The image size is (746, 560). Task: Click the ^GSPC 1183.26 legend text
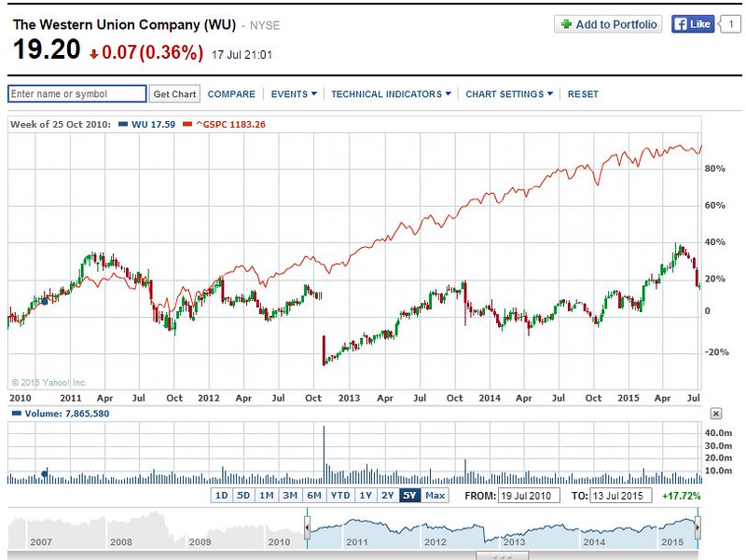tap(230, 125)
